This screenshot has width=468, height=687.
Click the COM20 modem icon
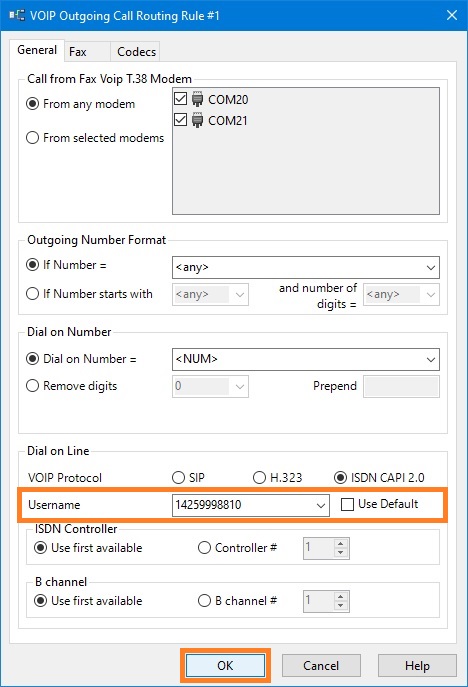197,99
